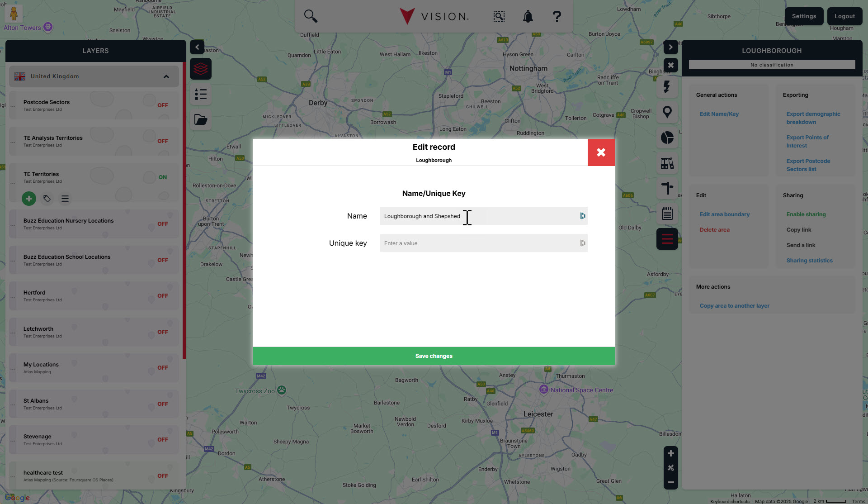The height and width of the screenshot is (504, 868).
Task: Open the notepad report icon
Action: pyautogui.click(x=667, y=214)
